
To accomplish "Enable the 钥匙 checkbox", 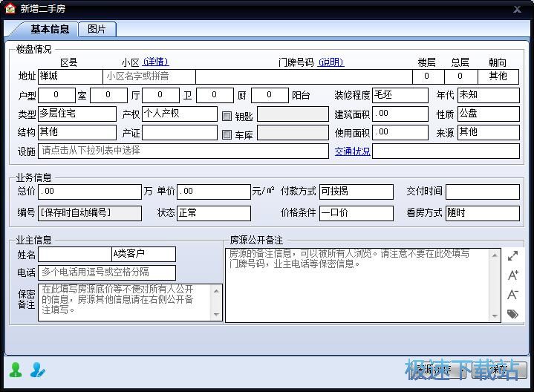I will click(227, 115).
